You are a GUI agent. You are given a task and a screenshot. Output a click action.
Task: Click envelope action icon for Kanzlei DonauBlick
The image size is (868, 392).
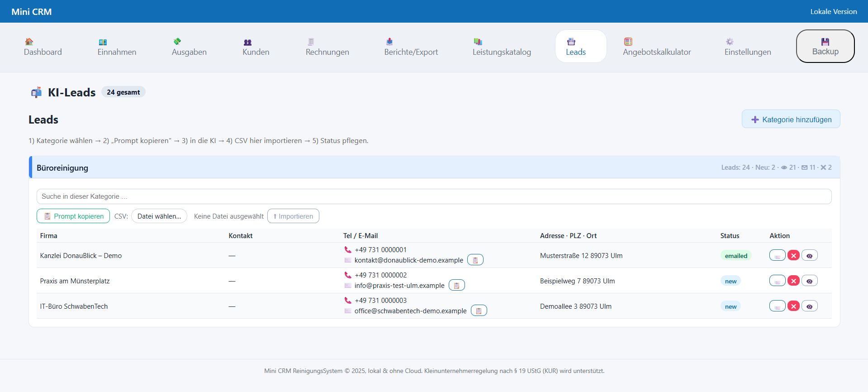(x=777, y=256)
